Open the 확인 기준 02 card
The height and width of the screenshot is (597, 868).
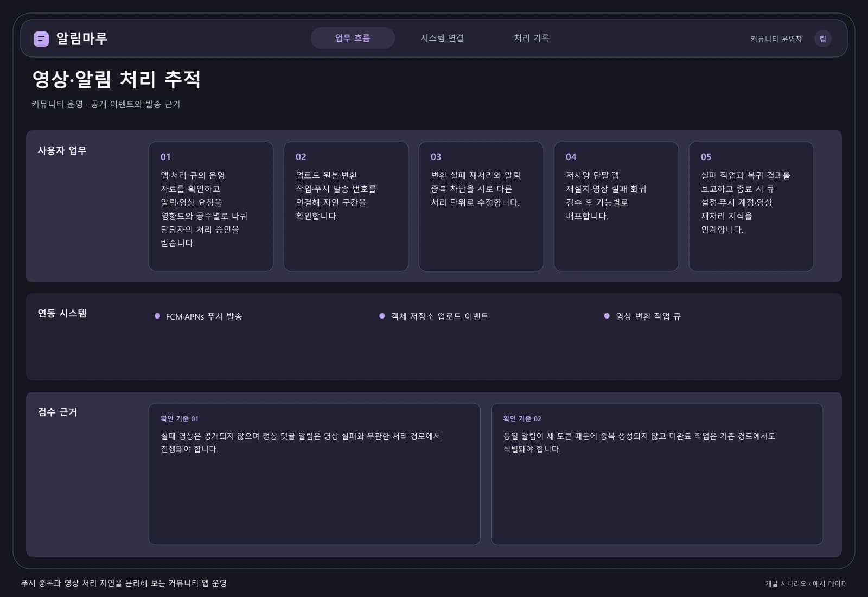[x=657, y=474]
